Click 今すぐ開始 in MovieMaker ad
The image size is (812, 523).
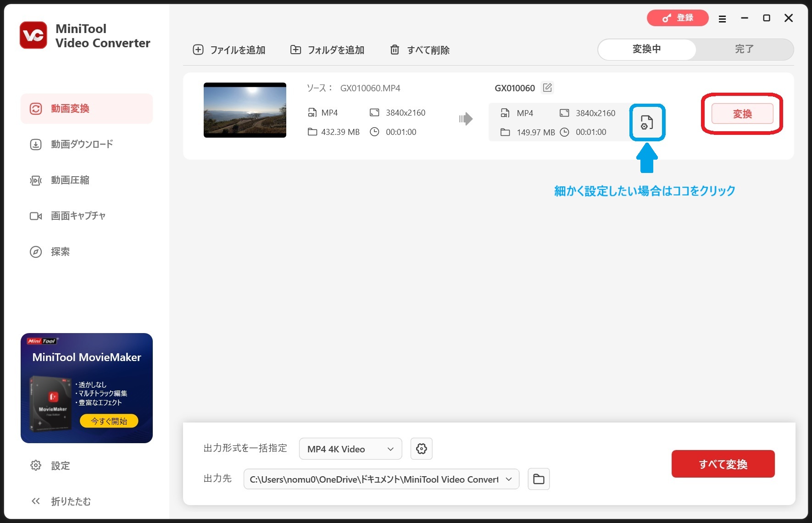109,421
